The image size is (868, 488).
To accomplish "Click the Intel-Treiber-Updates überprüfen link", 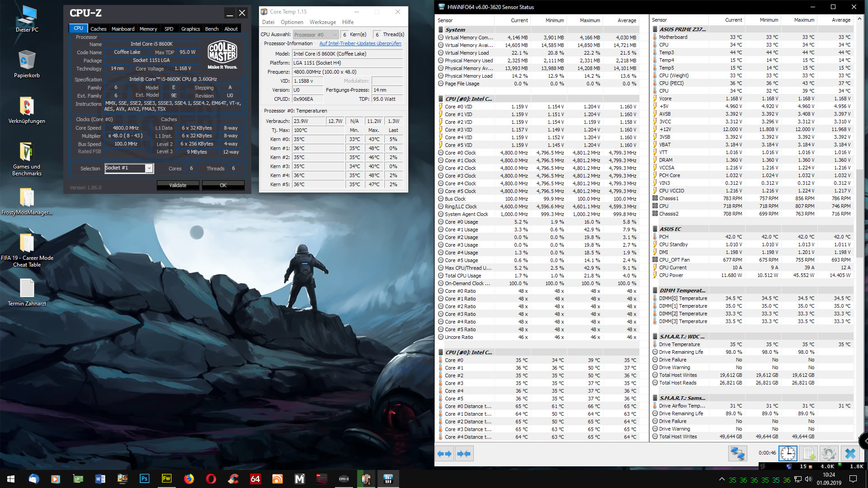I will [360, 43].
